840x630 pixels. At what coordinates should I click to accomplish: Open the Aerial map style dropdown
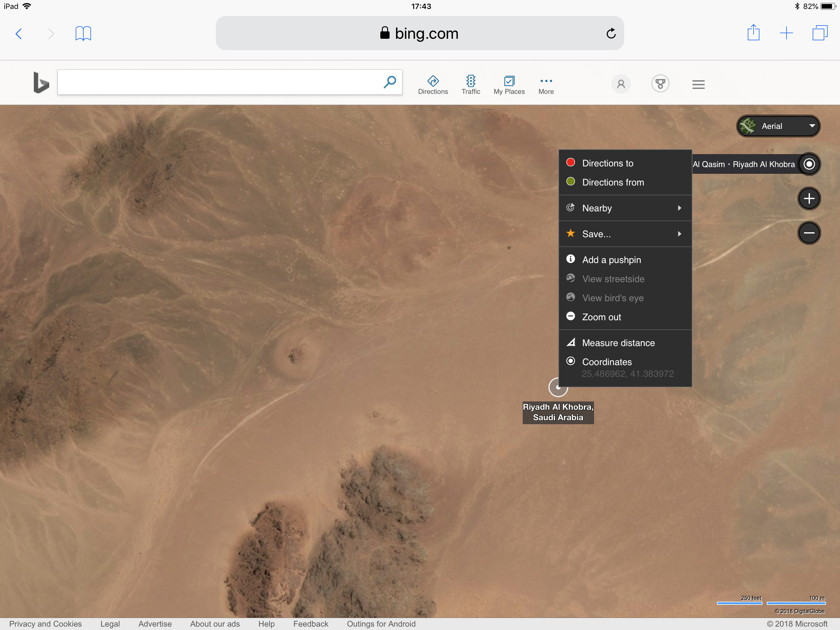click(x=779, y=126)
